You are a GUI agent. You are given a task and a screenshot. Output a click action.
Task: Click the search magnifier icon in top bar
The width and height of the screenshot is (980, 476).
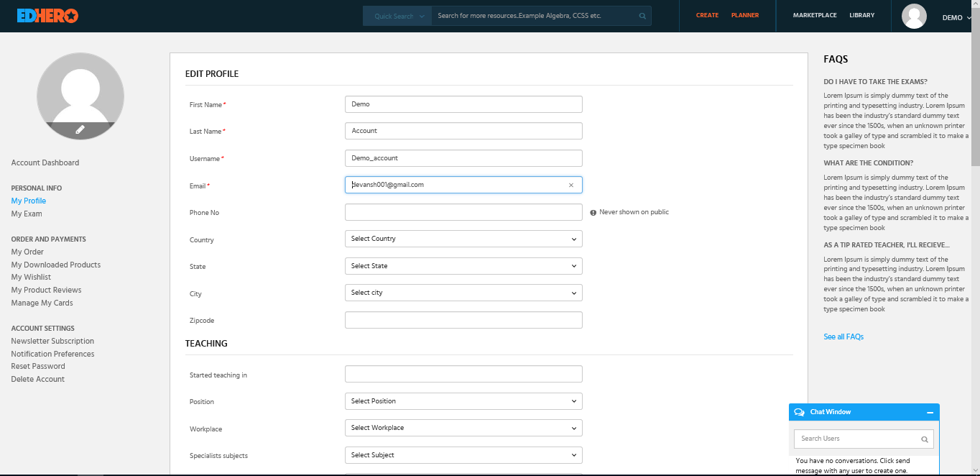click(x=642, y=16)
